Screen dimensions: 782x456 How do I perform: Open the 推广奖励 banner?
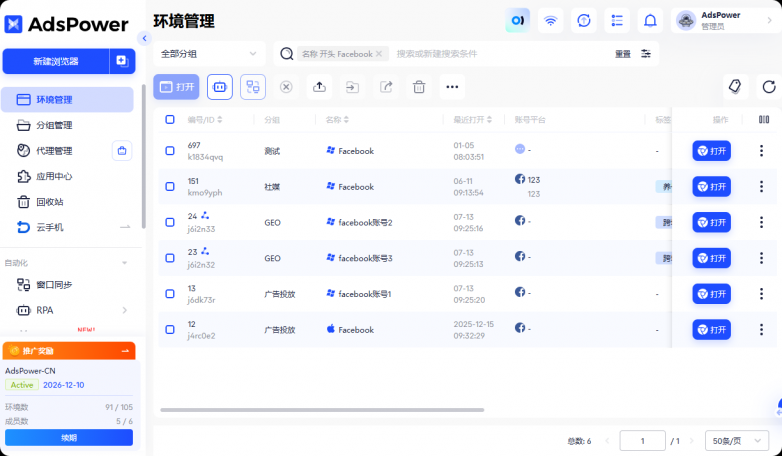(69, 351)
